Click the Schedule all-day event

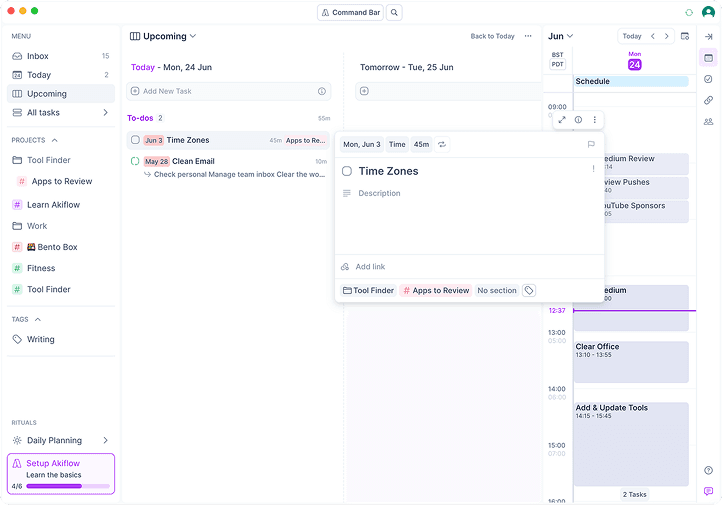pyautogui.click(x=631, y=81)
